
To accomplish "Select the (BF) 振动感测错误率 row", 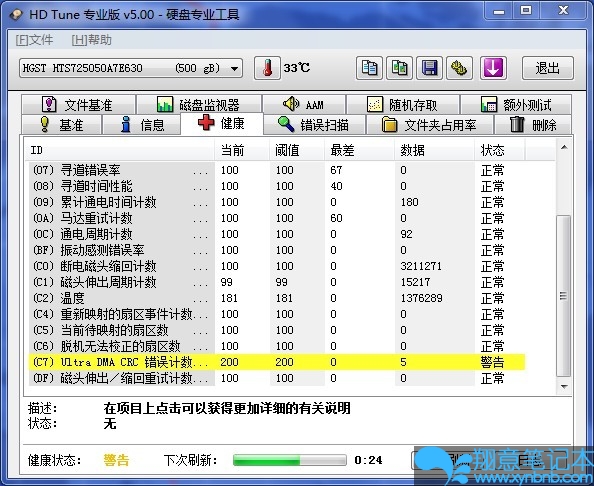I will click(277, 250).
